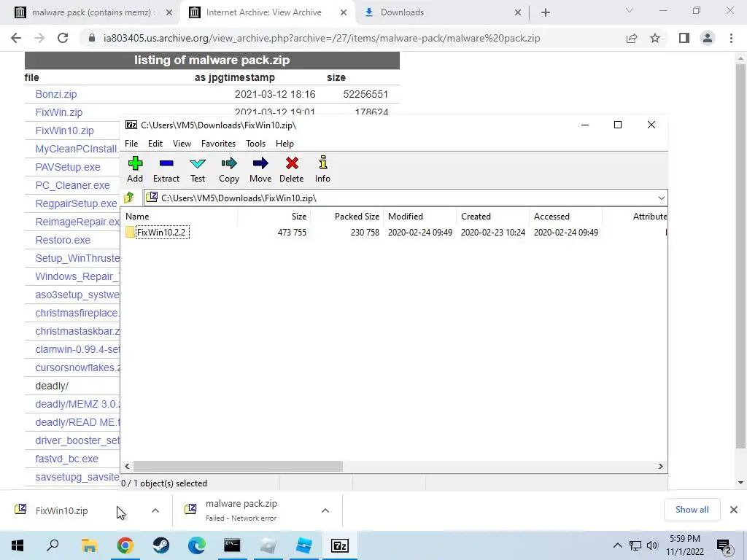Click the horizontal scrollbar right arrow
Image resolution: width=747 pixels, height=560 pixels.
tap(661, 466)
